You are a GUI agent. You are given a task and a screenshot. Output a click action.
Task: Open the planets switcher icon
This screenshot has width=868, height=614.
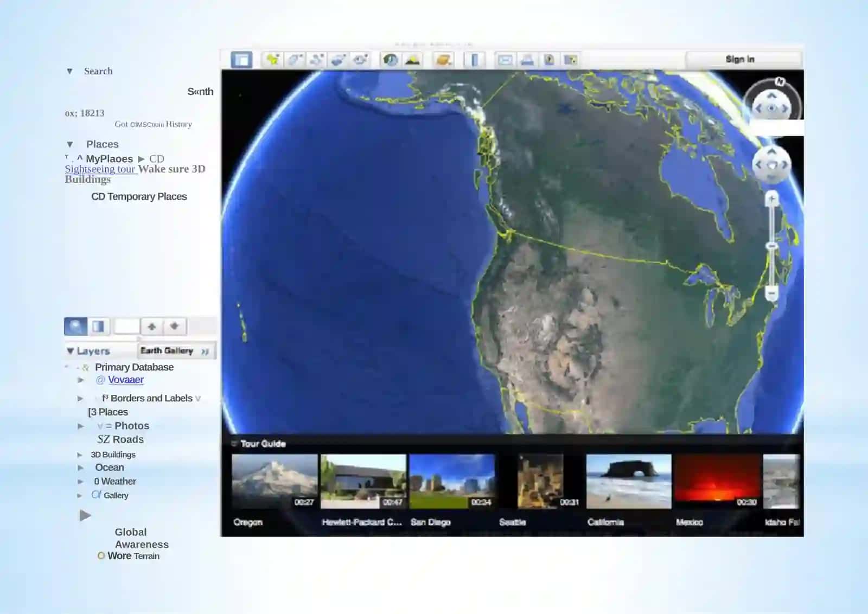tap(443, 59)
